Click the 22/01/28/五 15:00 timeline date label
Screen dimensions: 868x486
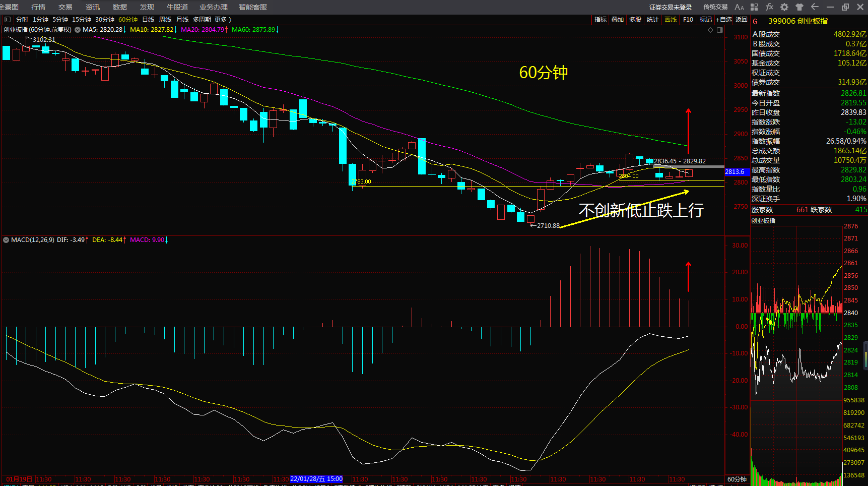(x=316, y=479)
